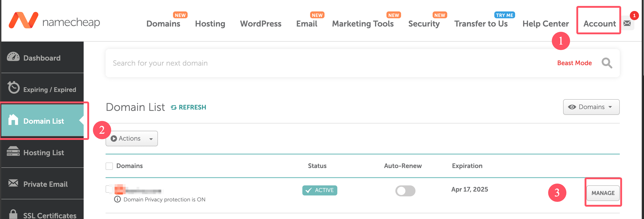
Task: Click the Auto-Renew column header
Action: (403, 166)
